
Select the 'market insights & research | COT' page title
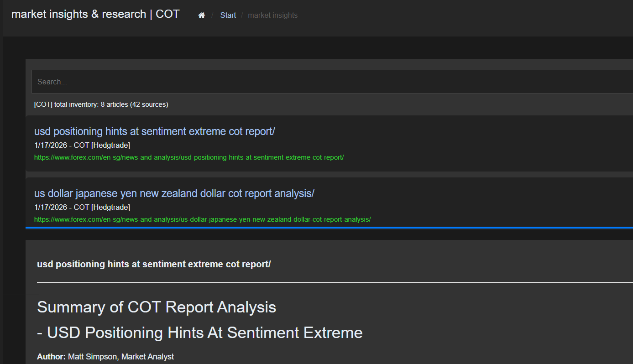(94, 14)
